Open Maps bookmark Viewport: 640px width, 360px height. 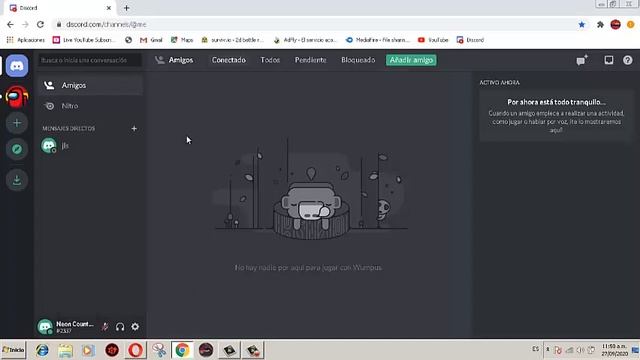coord(182,40)
